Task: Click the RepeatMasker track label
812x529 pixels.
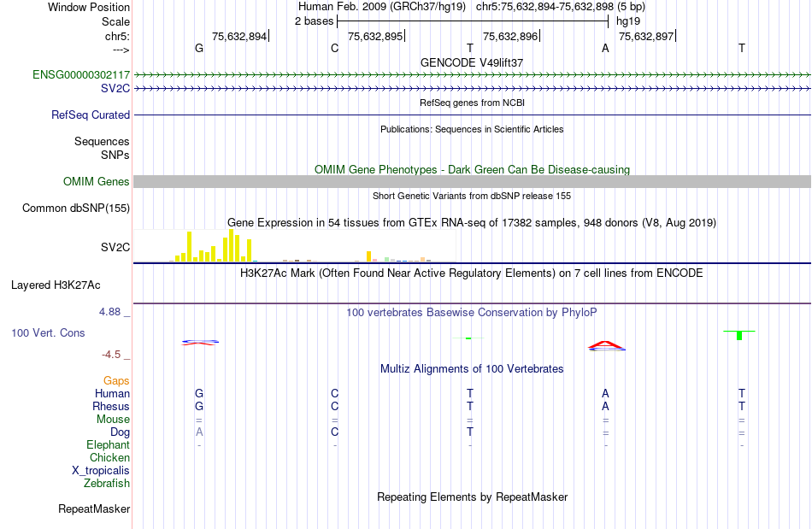Action: pos(94,508)
